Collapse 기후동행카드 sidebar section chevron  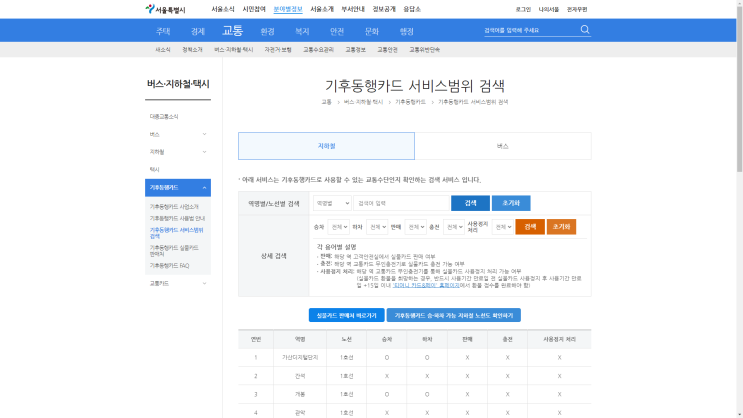204,188
